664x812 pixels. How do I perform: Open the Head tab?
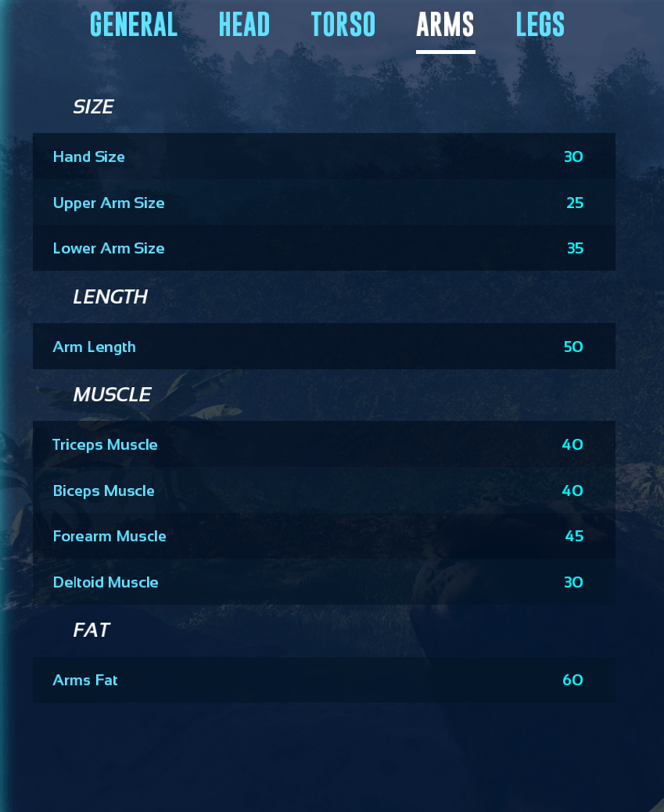point(244,25)
